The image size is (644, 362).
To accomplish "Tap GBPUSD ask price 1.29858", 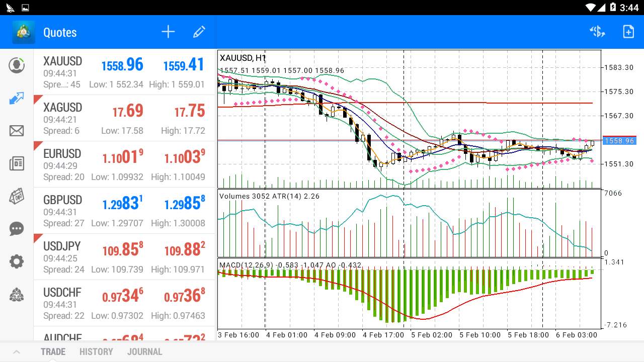I will coord(185,203).
